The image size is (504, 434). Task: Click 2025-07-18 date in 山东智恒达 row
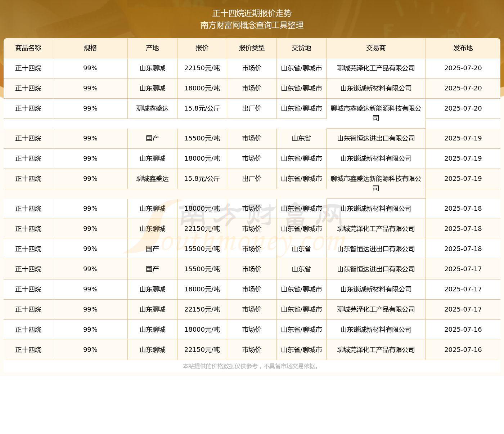(x=463, y=249)
